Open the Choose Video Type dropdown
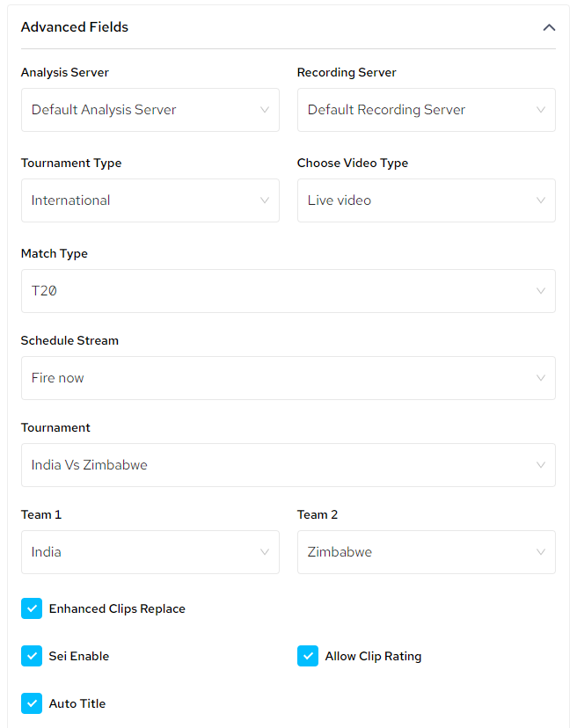 pyautogui.click(x=426, y=200)
